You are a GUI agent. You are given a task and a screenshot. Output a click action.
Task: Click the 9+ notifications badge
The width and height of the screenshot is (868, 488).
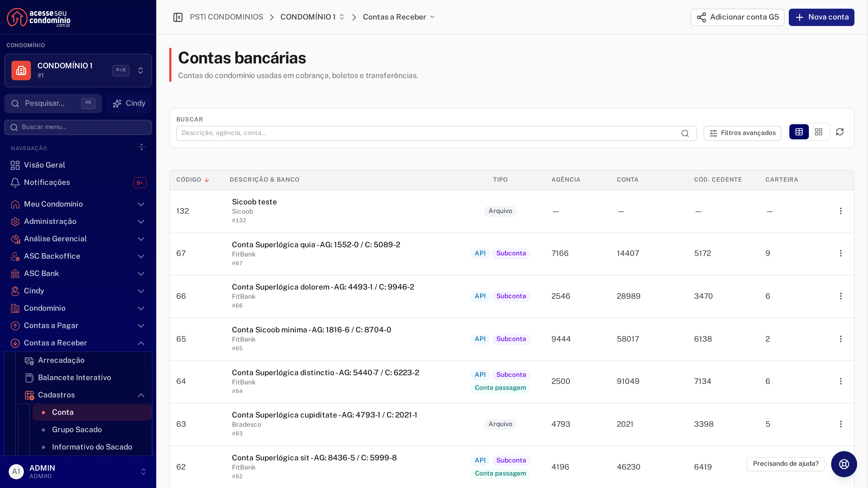point(140,182)
